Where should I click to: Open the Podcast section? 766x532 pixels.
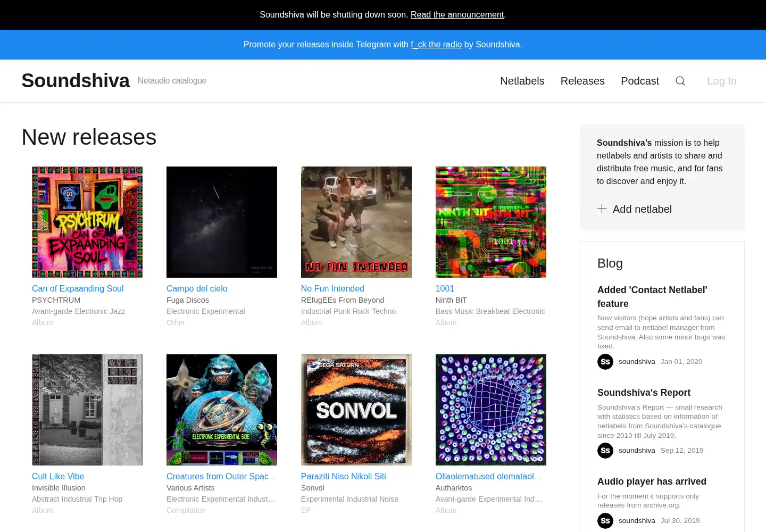click(640, 81)
